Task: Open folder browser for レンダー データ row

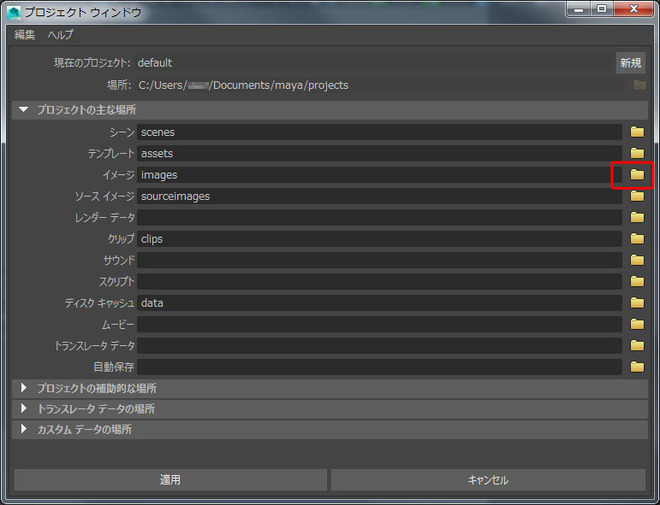Action: 637,217
